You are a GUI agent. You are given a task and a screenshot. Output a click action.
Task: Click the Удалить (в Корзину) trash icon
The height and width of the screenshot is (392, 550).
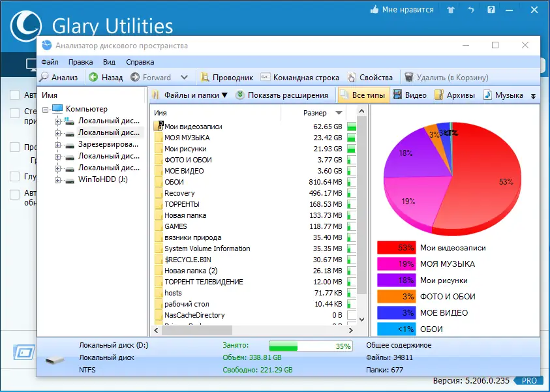pos(408,77)
